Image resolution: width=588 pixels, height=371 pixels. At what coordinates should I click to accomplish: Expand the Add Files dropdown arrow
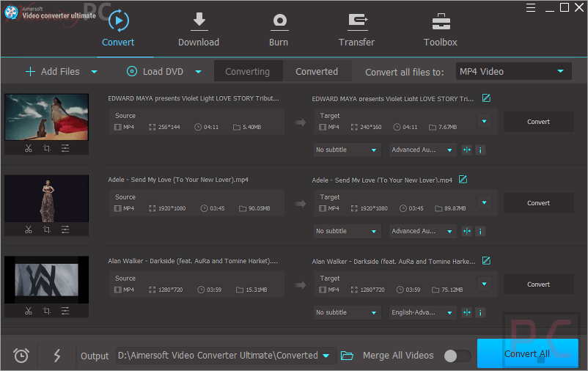point(94,72)
